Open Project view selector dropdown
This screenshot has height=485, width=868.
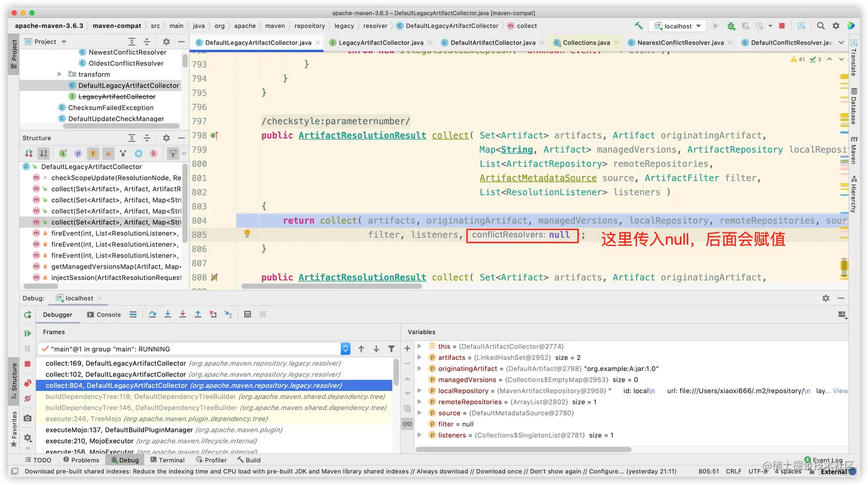pos(45,42)
